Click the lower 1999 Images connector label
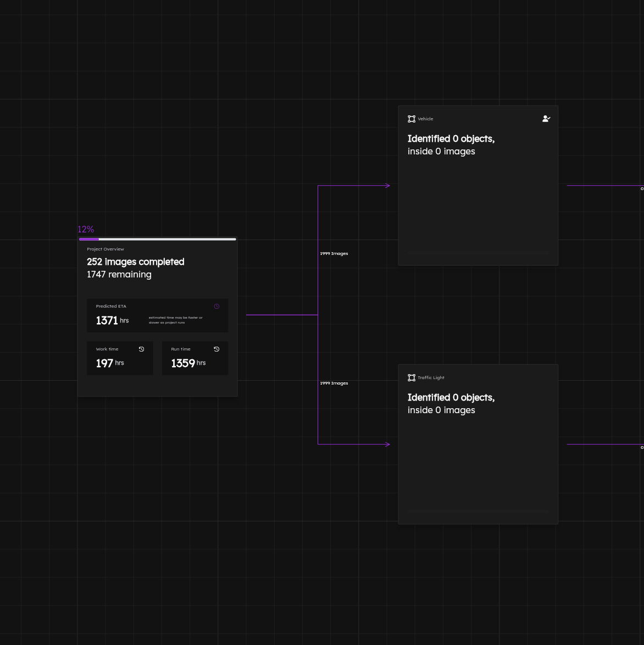Image resolution: width=644 pixels, height=645 pixels. point(334,383)
